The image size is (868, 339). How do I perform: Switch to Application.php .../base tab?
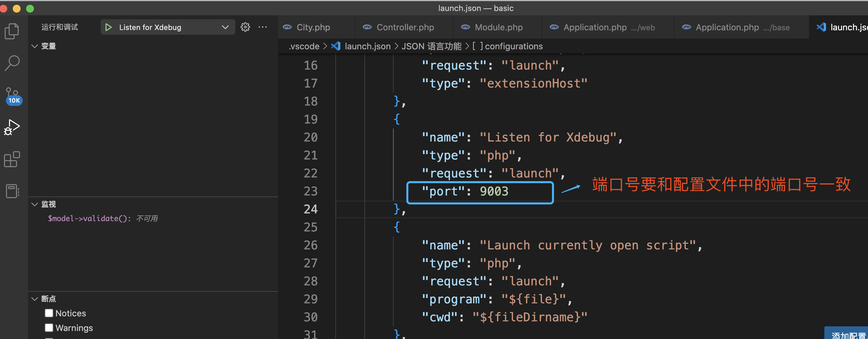click(x=742, y=27)
